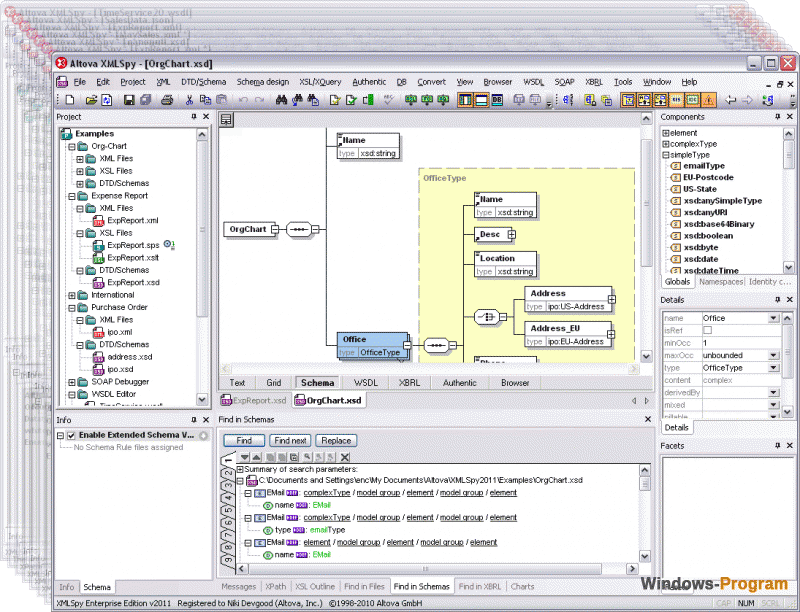Validate the document with the green checkmark icon
The image size is (800, 612).
[x=351, y=100]
